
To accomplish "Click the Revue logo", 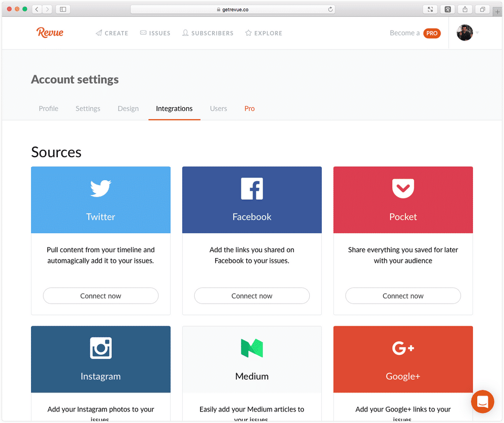I will pyautogui.click(x=50, y=33).
